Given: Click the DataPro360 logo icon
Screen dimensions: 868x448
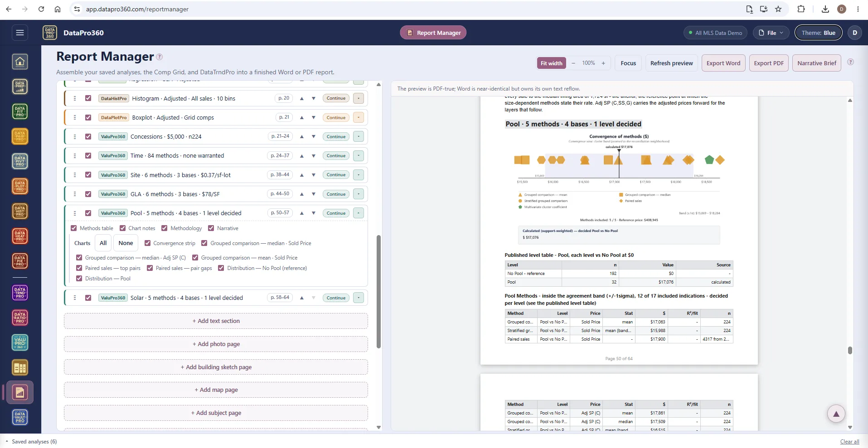Looking at the screenshot, I should click(x=50, y=33).
